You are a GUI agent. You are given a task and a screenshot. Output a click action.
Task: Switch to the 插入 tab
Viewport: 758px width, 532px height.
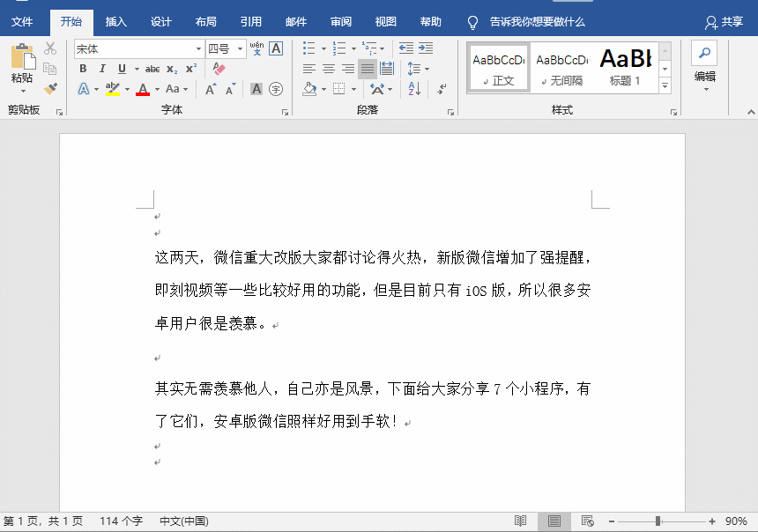click(116, 22)
